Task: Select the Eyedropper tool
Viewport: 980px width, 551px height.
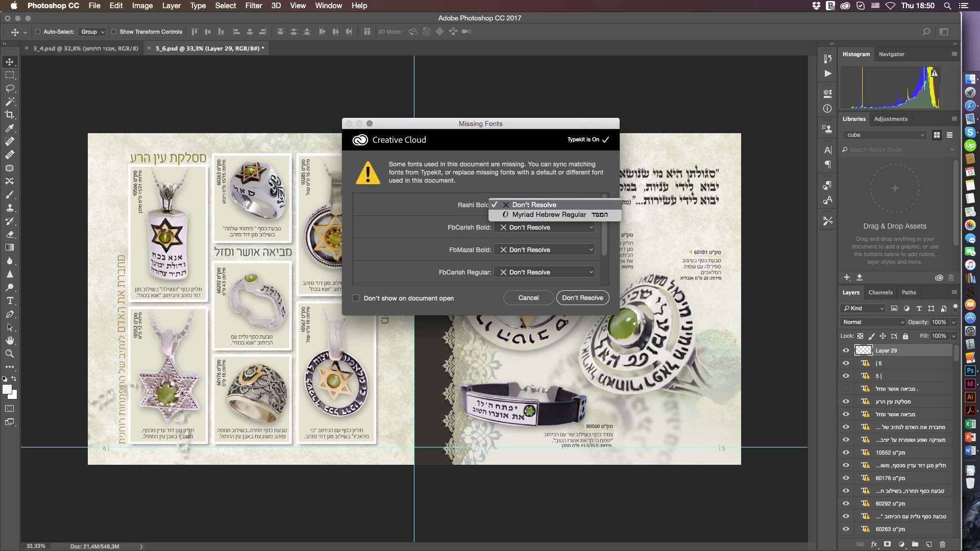Action: (x=10, y=128)
